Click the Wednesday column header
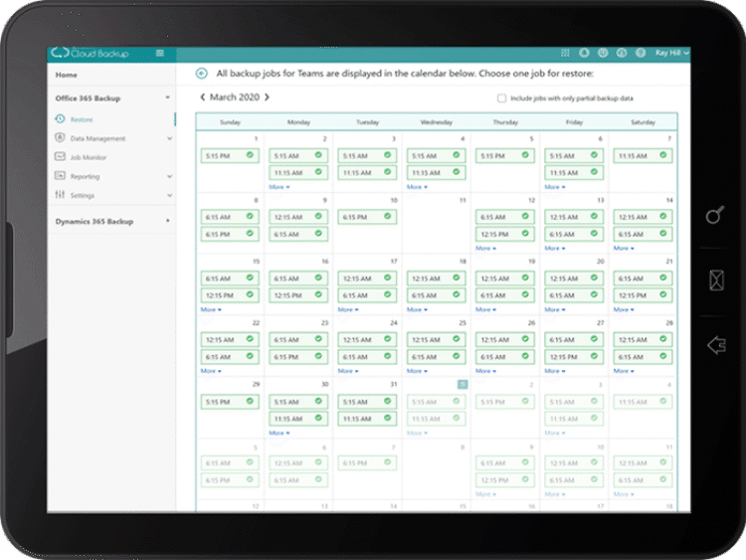This screenshot has width=746, height=560. coord(437,122)
